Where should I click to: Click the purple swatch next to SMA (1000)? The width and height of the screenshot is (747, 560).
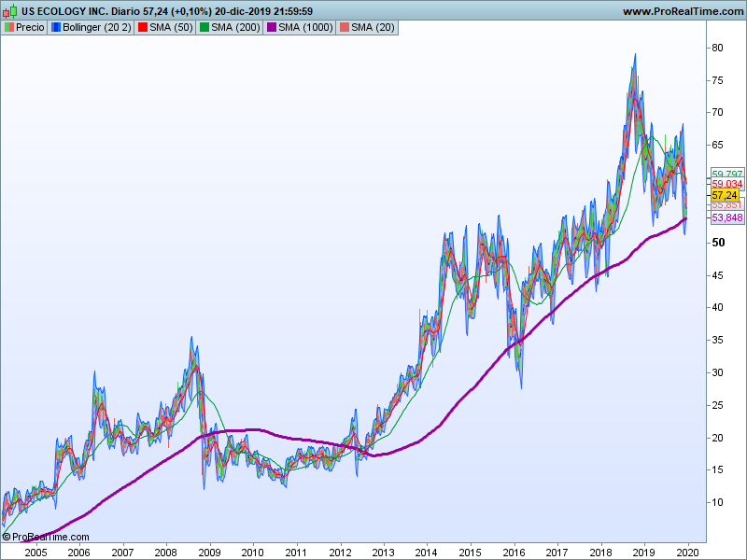click(x=272, y=28)
